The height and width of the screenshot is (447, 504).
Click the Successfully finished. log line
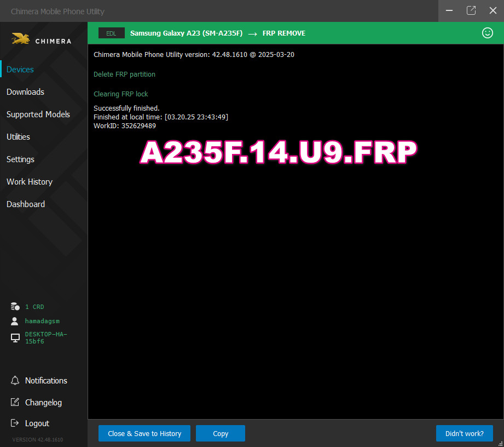126,108
